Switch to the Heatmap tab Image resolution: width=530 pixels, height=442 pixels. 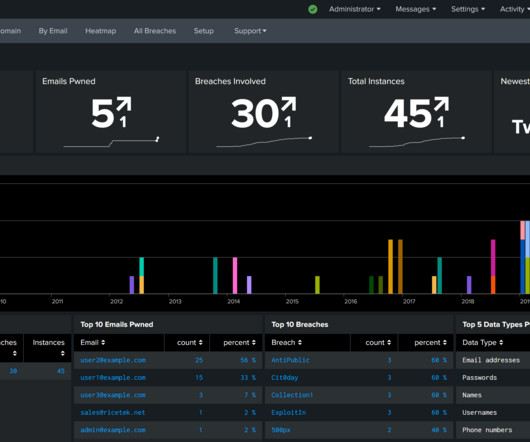[x=100, y=31]
